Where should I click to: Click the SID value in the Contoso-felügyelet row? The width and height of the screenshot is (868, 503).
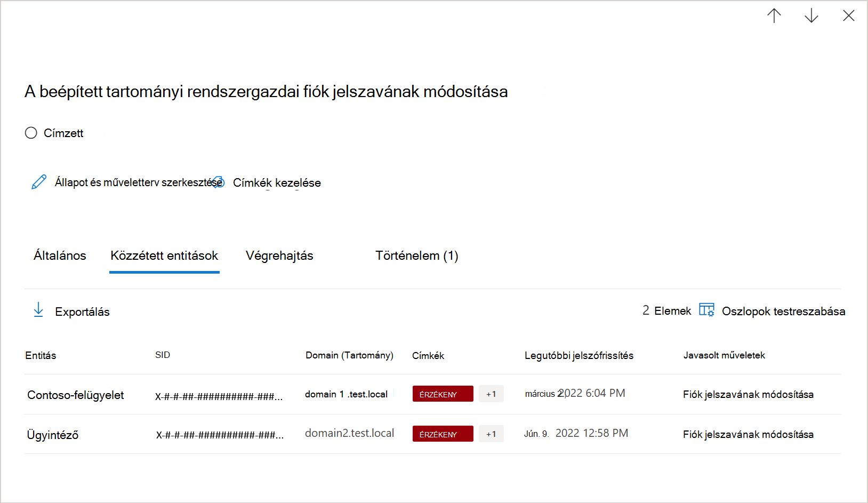pyautogui.click(x=219, y=396)
